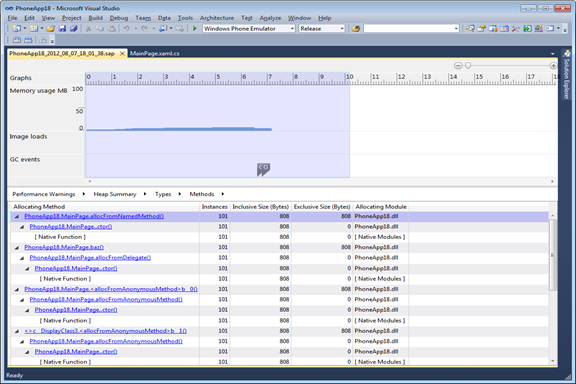Click the Redo arrow icon
The width and height of the screenshot is (576, 384).
click(144, 28)
